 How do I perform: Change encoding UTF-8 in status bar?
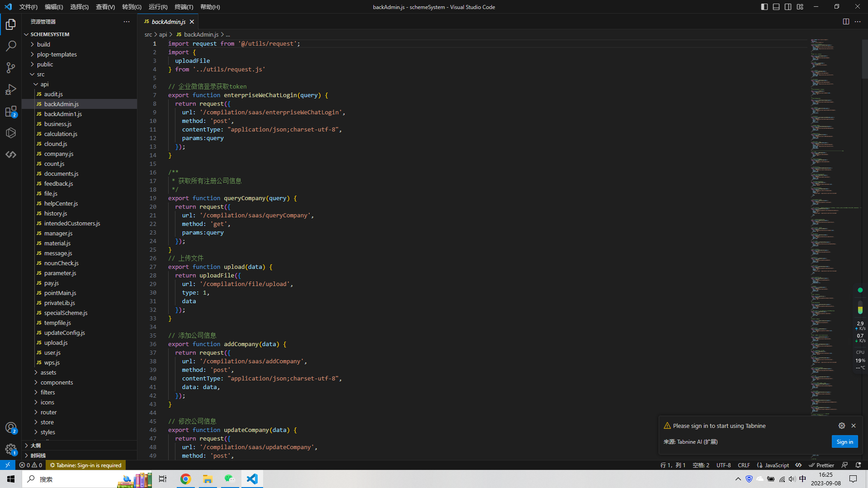tap(723, 465)
